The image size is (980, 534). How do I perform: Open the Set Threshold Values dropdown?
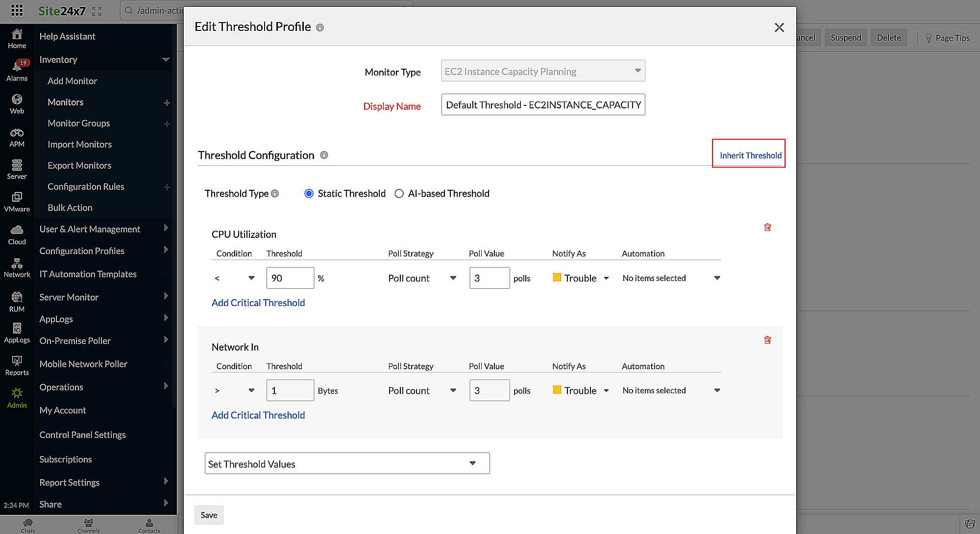[x=347, y=463]
